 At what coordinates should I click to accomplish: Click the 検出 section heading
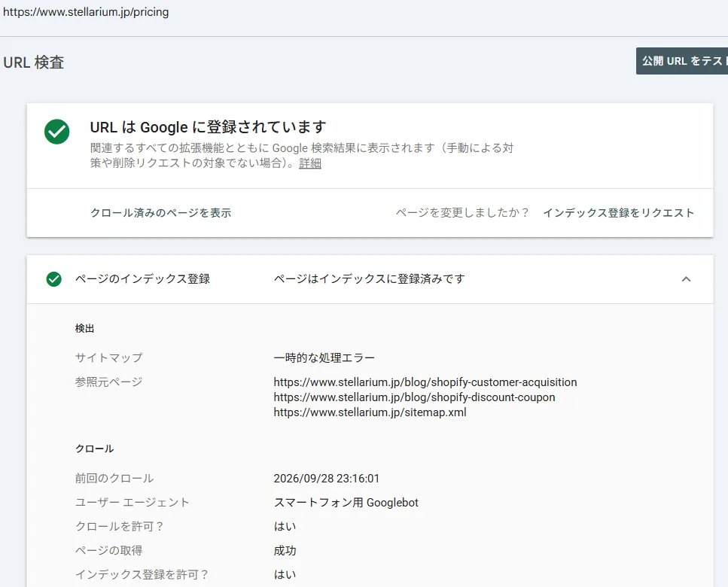(x=84, y=329)
